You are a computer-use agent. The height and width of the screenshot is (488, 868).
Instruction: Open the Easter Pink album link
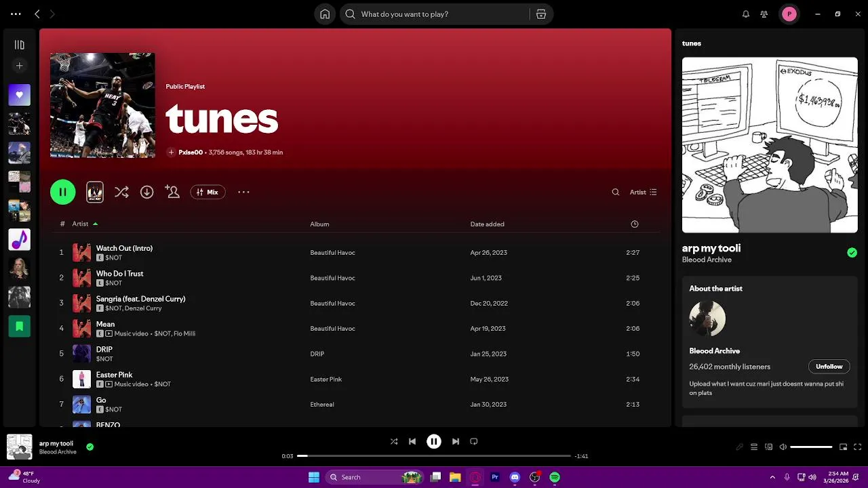325,380
